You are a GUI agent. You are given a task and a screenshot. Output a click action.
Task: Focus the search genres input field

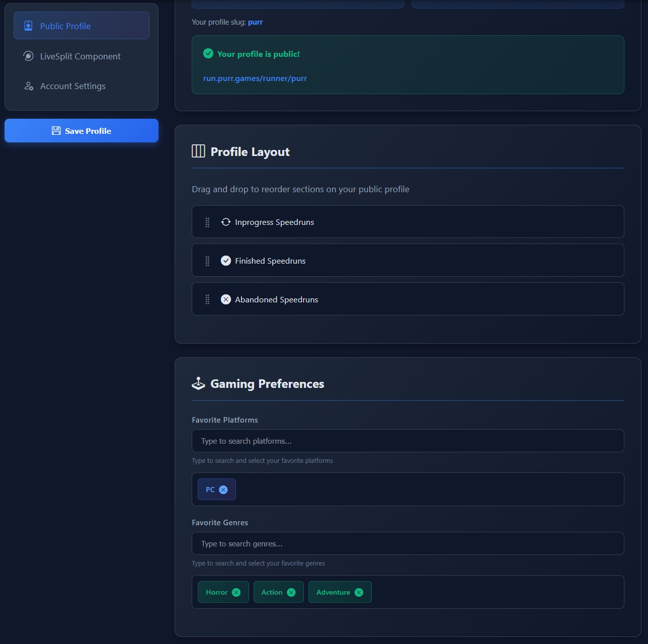point(408,543)
